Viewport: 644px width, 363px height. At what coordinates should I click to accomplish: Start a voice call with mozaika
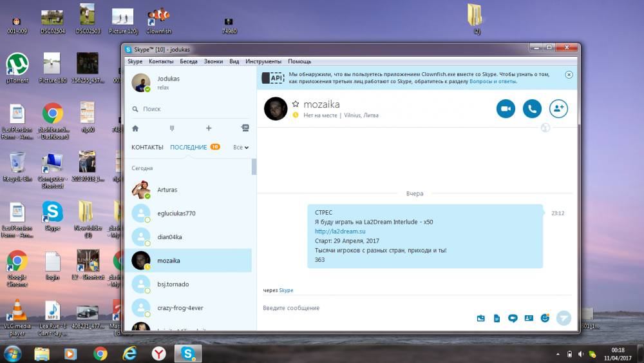tap(532, 109)
